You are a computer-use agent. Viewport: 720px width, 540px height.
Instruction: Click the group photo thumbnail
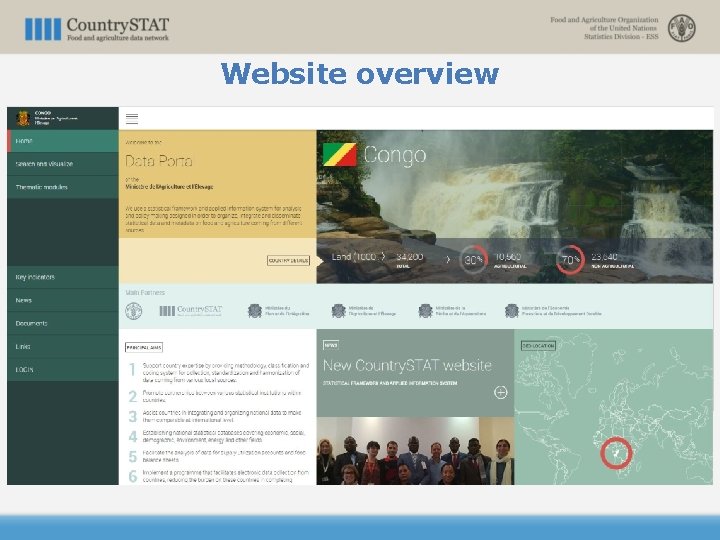(x=415, y=451)
